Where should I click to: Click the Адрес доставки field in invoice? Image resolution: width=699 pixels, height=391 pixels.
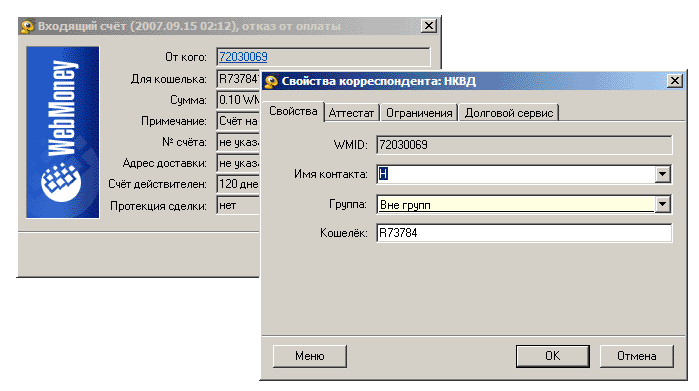238,163
